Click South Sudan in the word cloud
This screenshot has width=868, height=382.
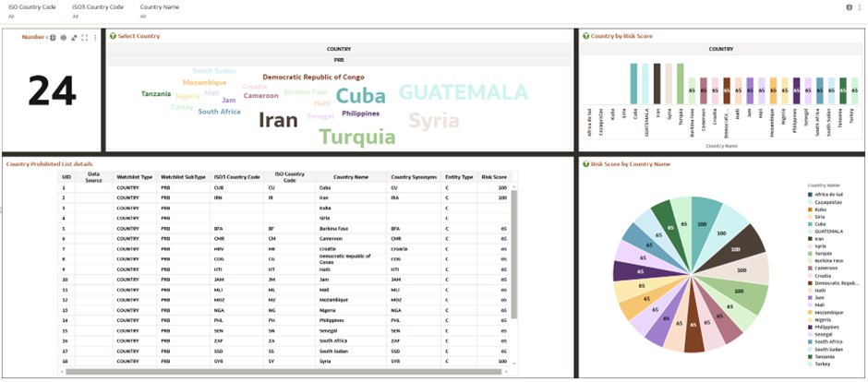[213, 71]
